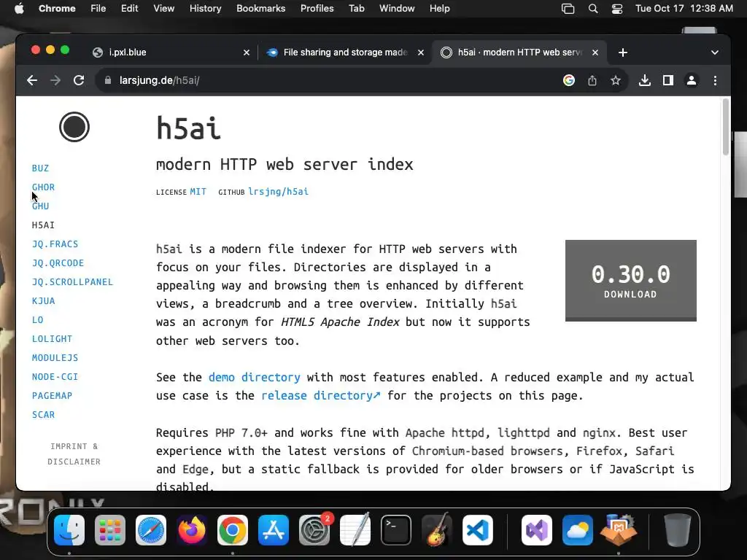This screenshot has height=560, width=747.
Task: Open the JQ.FRACS sidebar link
Action: point(55,244)
